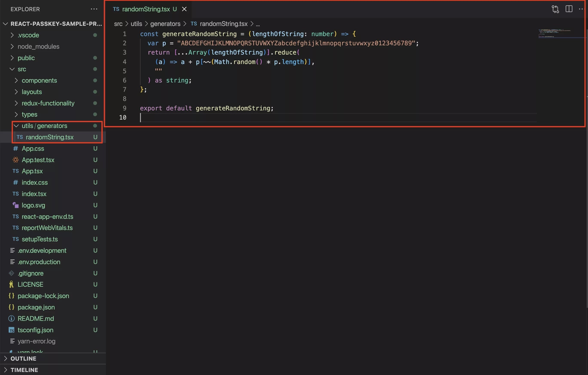Click the logo.svg image icon
This screenshot has height=375, width=588.
coord(15,205)
